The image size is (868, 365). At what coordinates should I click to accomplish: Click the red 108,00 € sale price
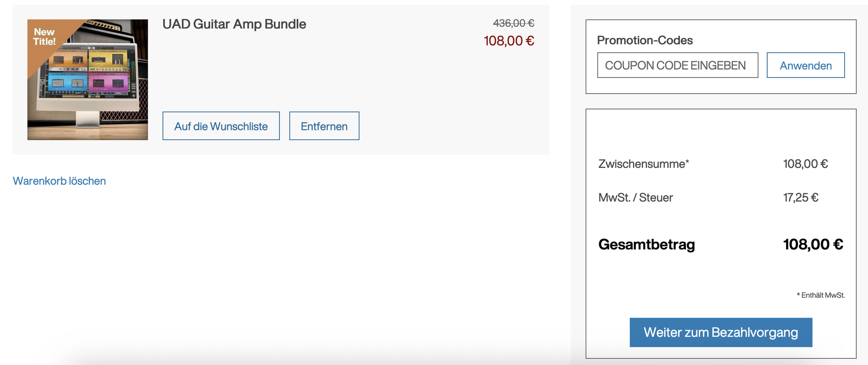tap(509, 41)
